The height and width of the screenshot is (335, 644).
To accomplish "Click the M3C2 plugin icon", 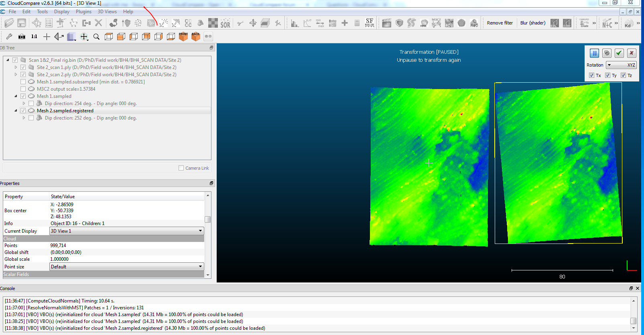I will (x=436, y=23).
